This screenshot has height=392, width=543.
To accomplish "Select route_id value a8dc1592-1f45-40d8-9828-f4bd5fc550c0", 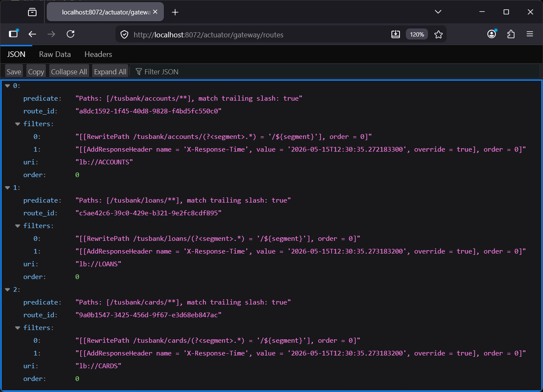I will 149,111.
